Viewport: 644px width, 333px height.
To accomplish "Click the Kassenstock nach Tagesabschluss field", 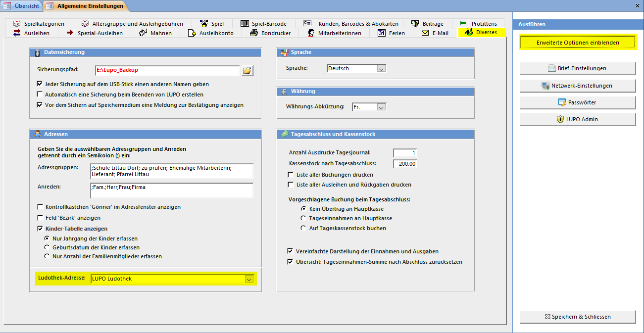I will click(405, 164).
